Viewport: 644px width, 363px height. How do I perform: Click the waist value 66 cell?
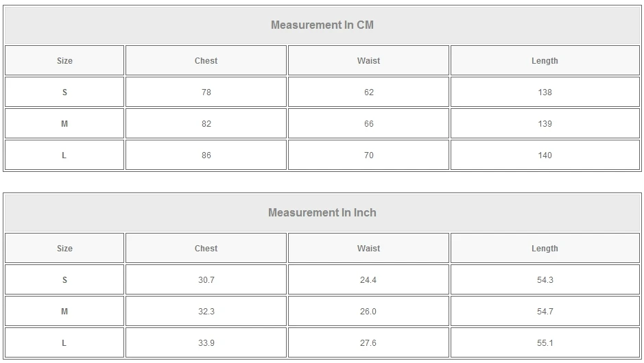368,124
